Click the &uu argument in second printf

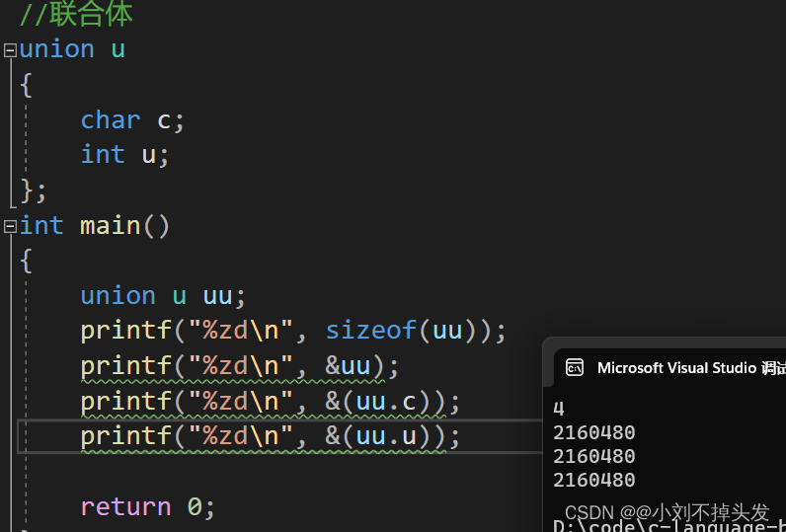pos(348,366)
